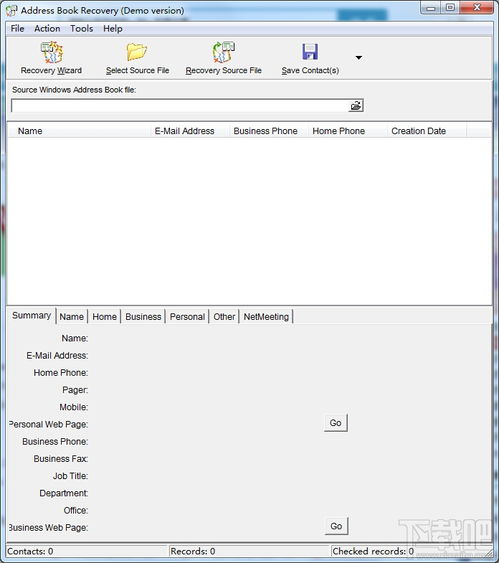499x563 pixels.
Task: Open the Action menu
Action: point(47,28)
